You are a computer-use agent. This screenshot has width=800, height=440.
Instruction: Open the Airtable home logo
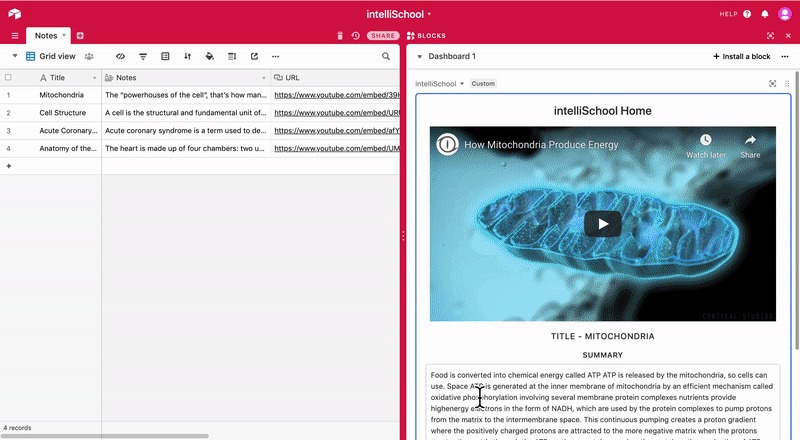point(14,14)
